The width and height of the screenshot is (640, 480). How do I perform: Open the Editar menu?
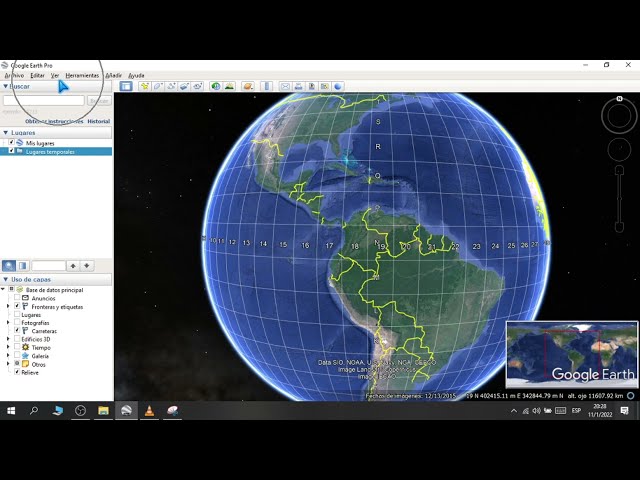[38, 76]
